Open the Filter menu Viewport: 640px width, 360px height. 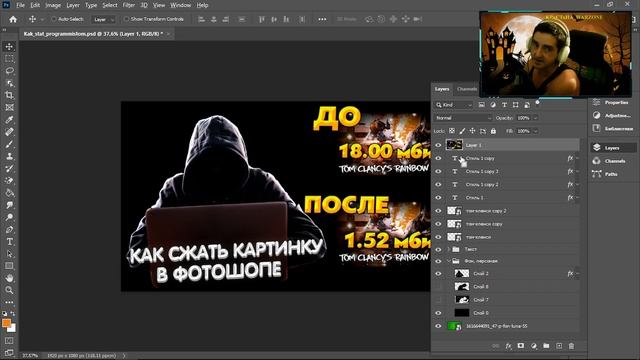coord(129,5)
